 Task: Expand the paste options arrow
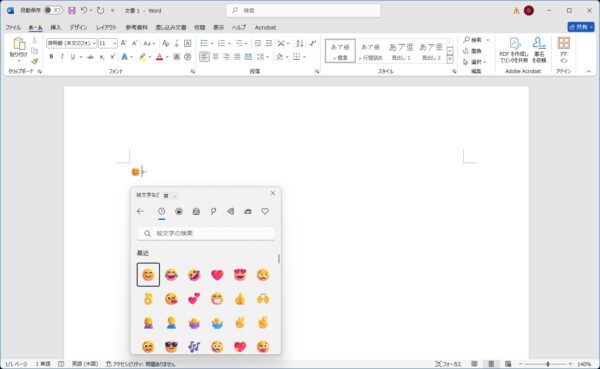(18, 61)
